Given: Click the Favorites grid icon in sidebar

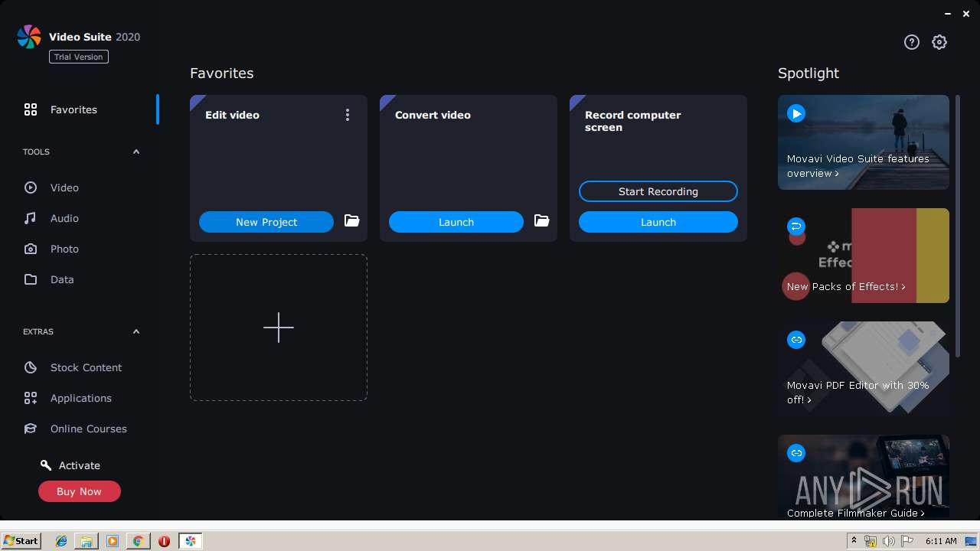Looking at the screenshot, I should click(31, 109).
